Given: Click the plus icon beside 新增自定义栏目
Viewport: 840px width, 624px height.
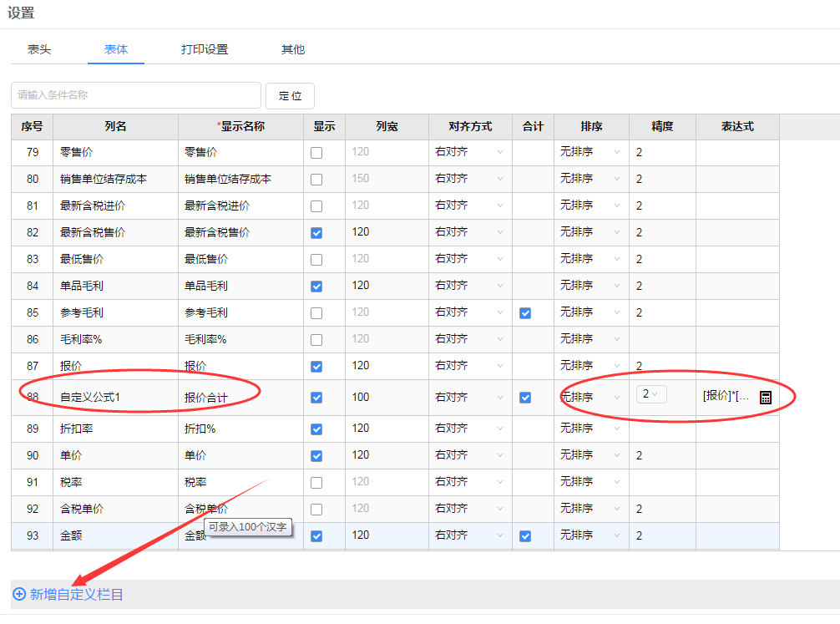Looking at the screenshot, I should (19, 594).
